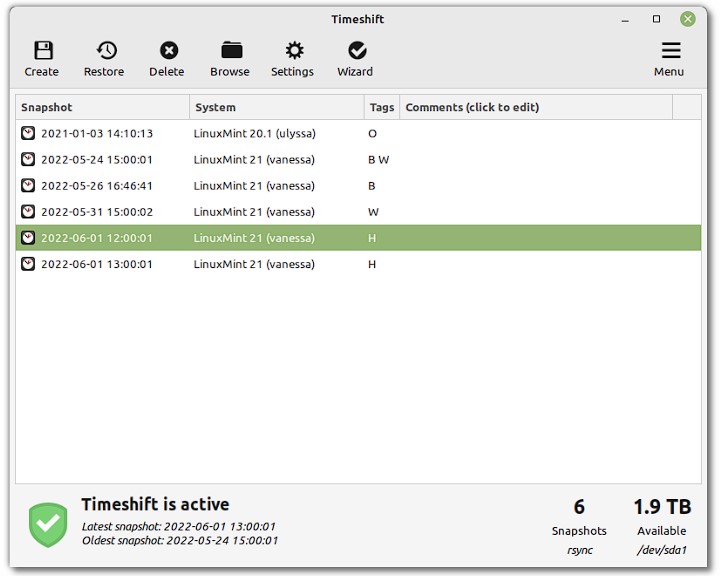725x576 pixels.
Task: Click clock icon of 2022-05-26 16:46:41 snapshot
Action: (x=28, y=185)
